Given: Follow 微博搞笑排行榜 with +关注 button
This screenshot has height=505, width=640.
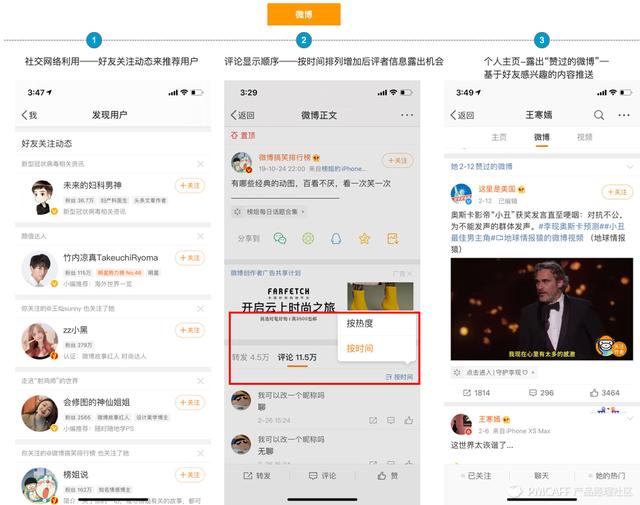Looking at the screenshot, I should (398, 161).
